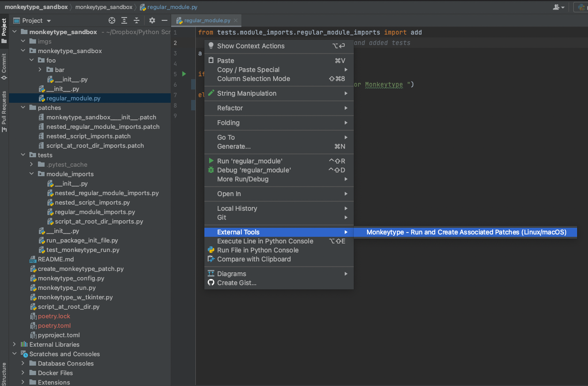The height and width of the screenshot is (386, 588).
Task: Expand the bar folder
Action: [40, 70]
